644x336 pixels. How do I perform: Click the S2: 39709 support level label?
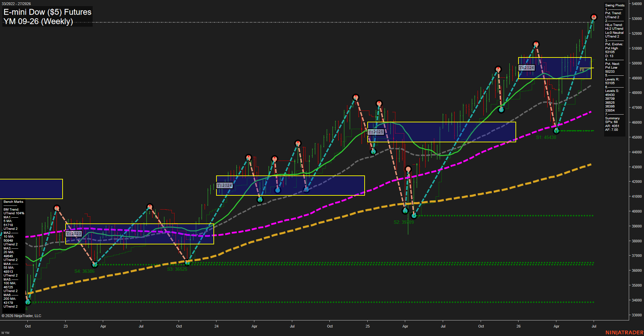tap(404, 222)
